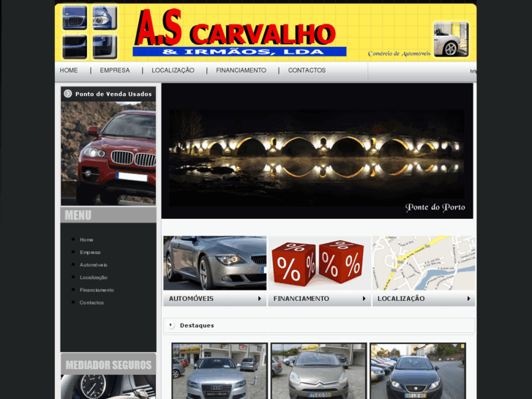
Task: Click the street map image
Action: (424, 263)
